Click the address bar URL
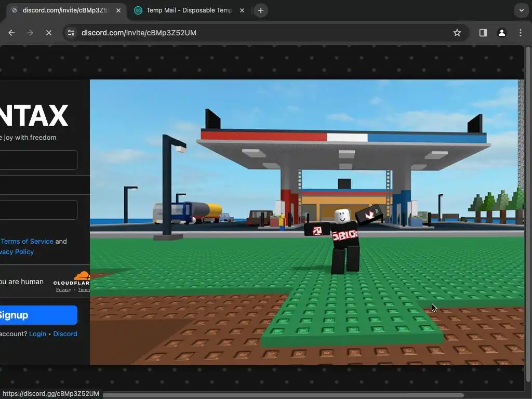This screenshot has width=532, height=399. (x=139, y=33)
